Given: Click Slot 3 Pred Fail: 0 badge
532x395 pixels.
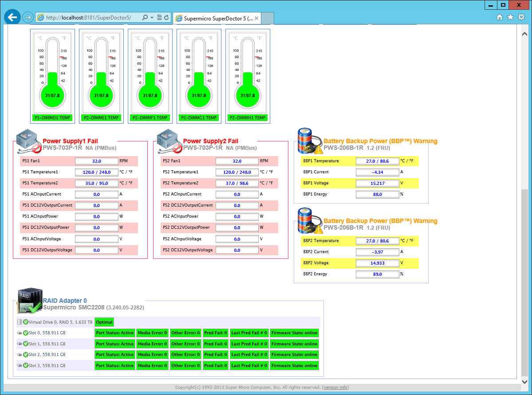Looking at the screenshot, I should point(216,365).
